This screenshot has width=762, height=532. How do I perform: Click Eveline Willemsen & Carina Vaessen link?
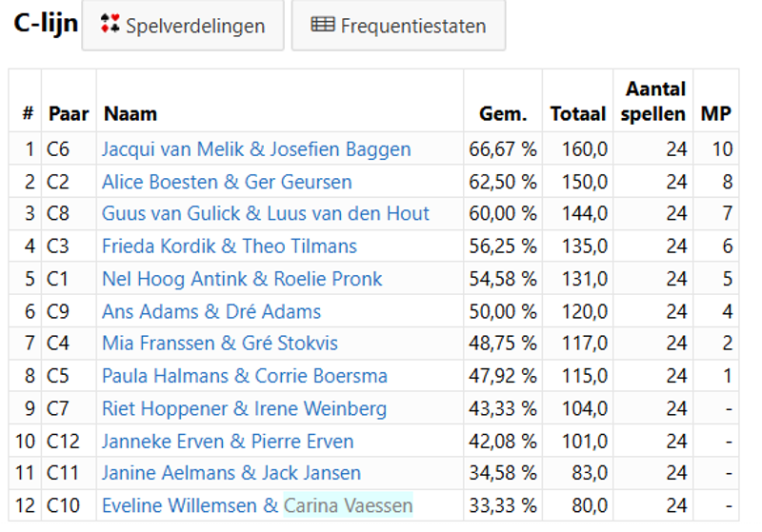coord(257,505)
